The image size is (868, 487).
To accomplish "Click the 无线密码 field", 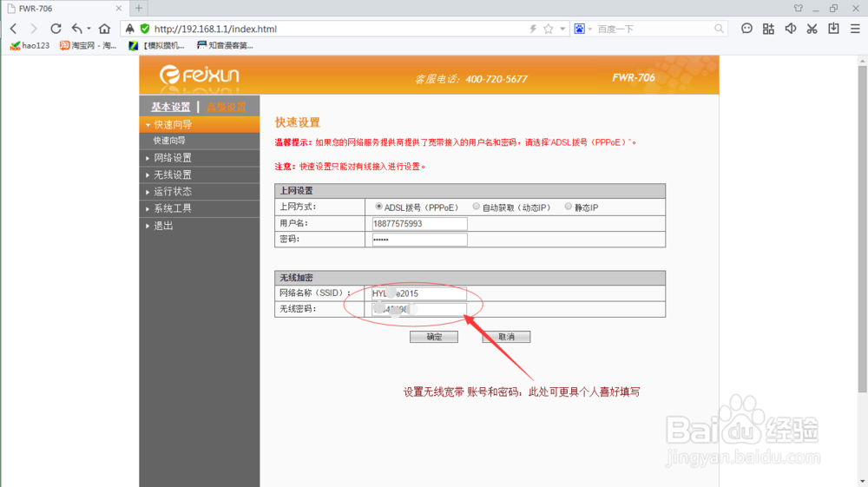I will coord(419,309).
